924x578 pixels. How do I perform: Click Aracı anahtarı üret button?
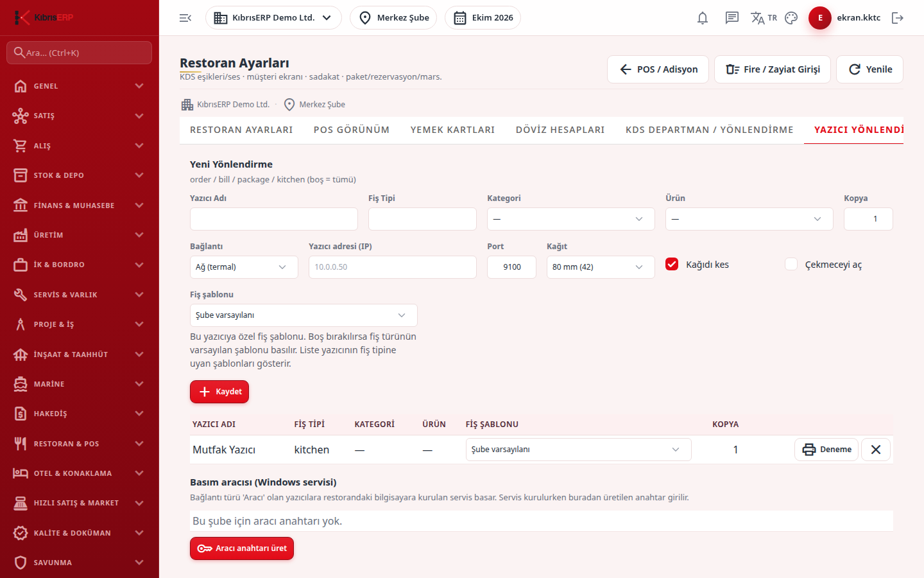tap(242, 548)
